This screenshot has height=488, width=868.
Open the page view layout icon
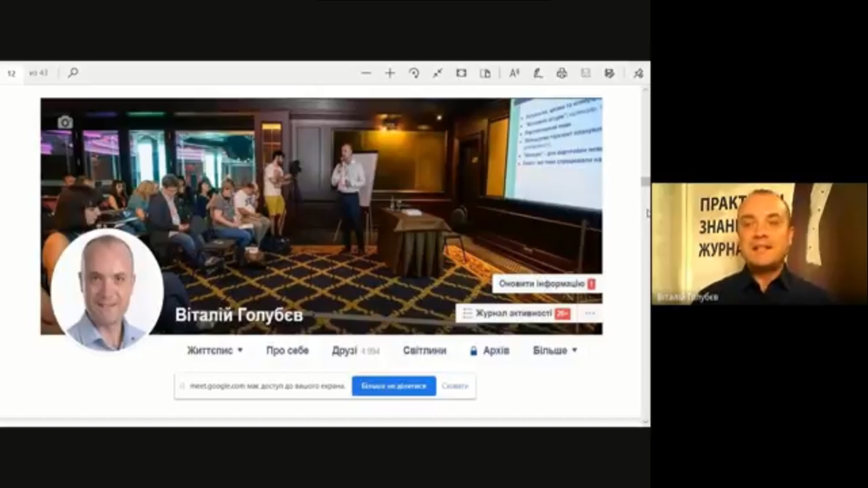(x=485, y=73)
